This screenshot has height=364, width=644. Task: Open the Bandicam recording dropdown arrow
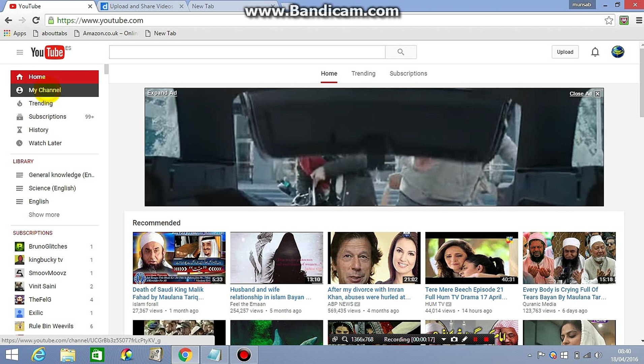tap(443, 339)
